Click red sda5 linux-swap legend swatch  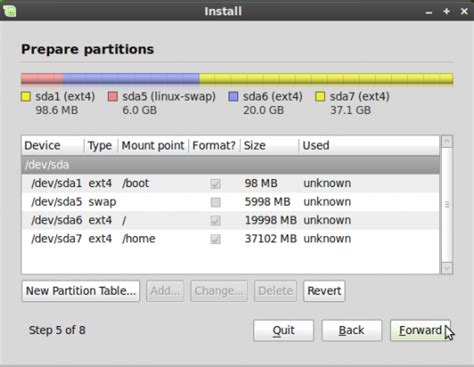113,97
